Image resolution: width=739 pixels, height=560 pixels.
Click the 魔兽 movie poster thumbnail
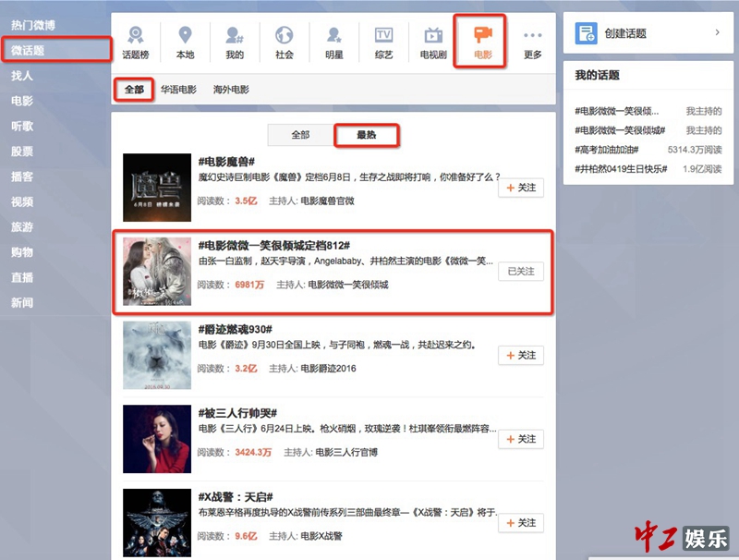tap(156, 188)
